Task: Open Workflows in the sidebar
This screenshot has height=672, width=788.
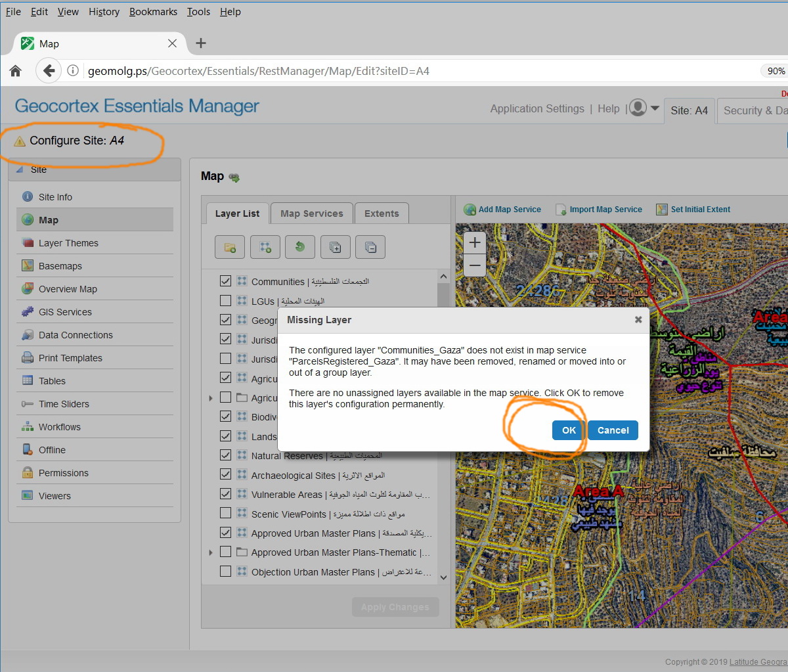Action: click(95, 427)
